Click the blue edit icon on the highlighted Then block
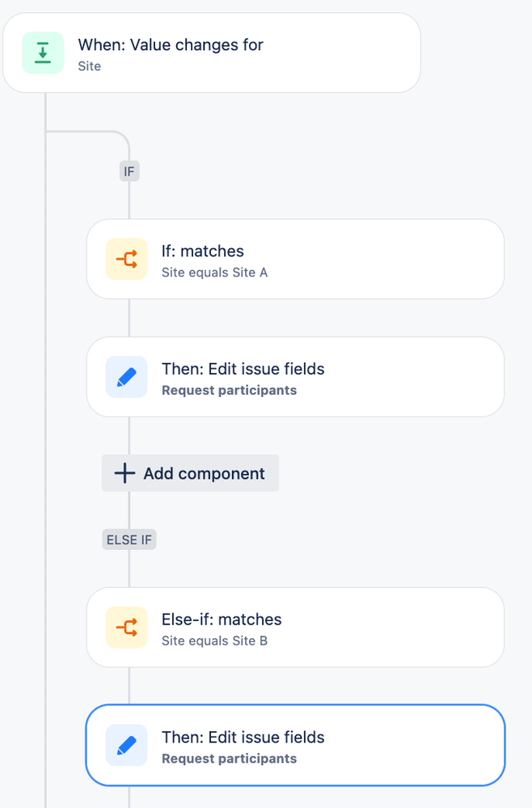 tap(126, 745)
